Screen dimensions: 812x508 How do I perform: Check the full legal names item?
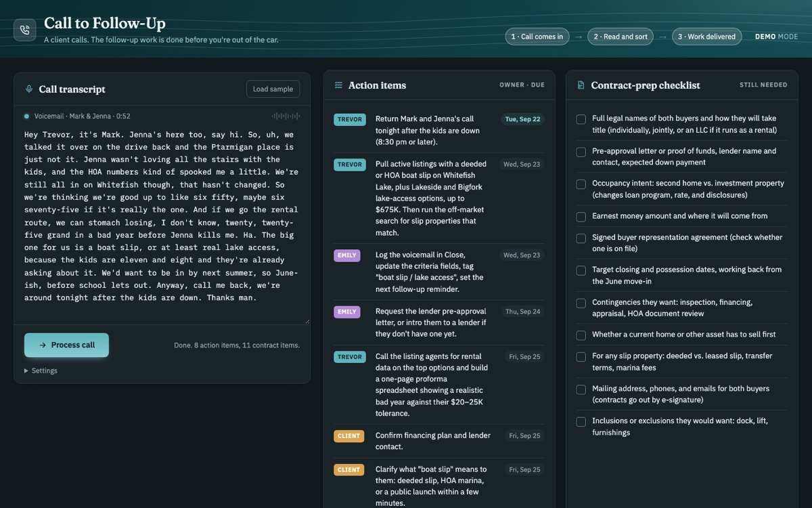pyautogui.click(x=581, y=119)
